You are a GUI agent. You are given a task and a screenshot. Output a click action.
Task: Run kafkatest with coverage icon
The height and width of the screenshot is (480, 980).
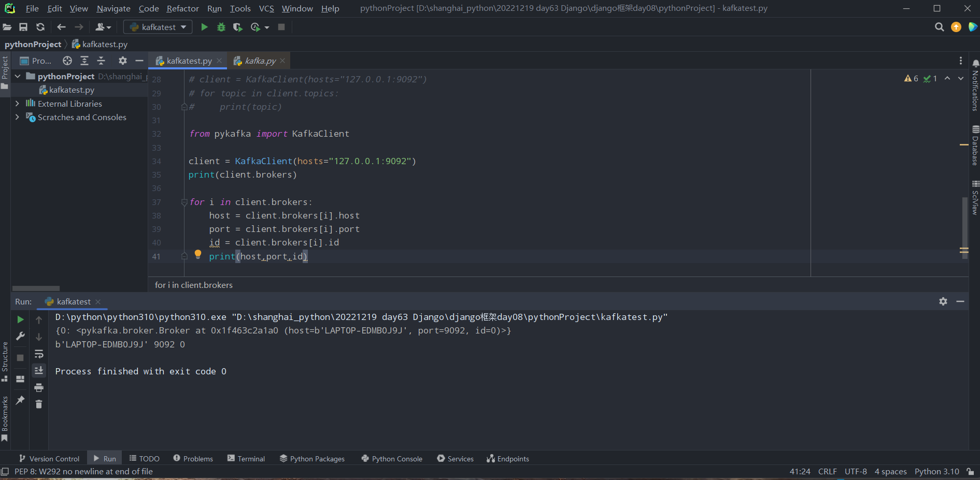click(x=238, y=27)
